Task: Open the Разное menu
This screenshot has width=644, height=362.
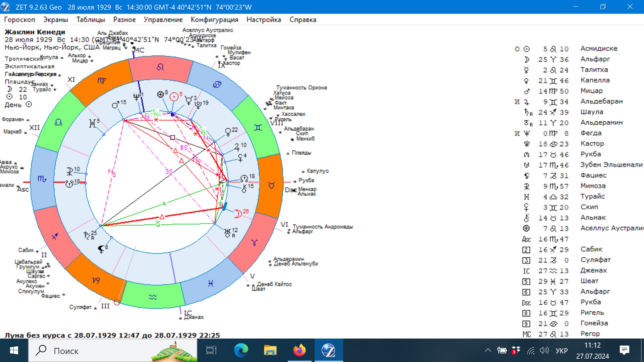Action: tap(124, 19)
